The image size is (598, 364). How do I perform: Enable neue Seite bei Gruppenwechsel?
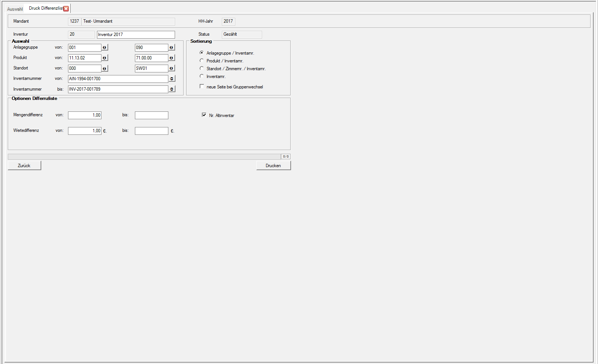coord(202,87)
